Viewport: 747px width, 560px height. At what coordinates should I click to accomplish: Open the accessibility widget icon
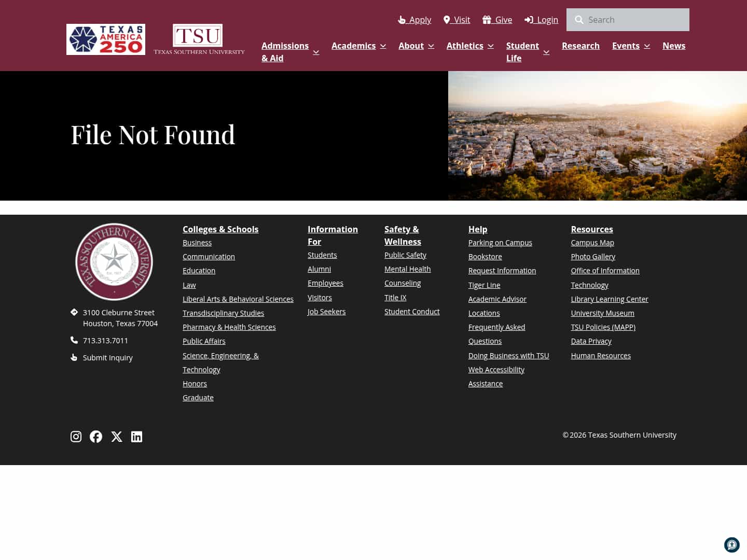click(731, 545)
